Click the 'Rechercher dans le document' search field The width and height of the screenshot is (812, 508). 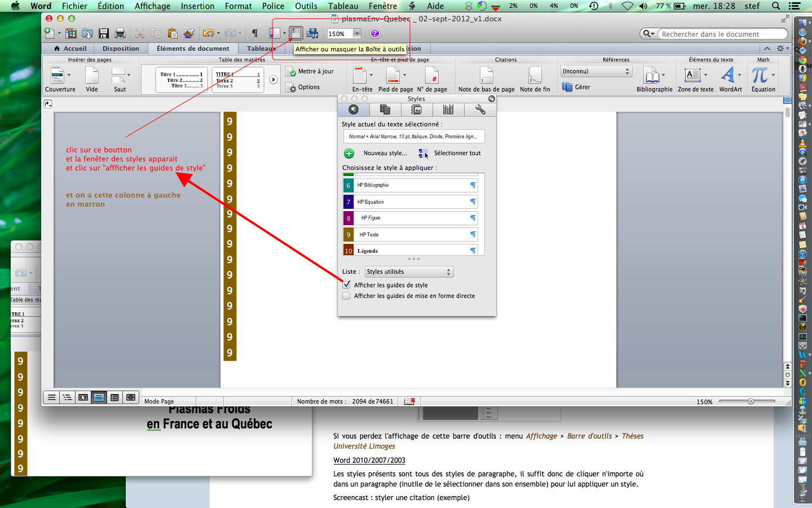[x=716, y=34]
